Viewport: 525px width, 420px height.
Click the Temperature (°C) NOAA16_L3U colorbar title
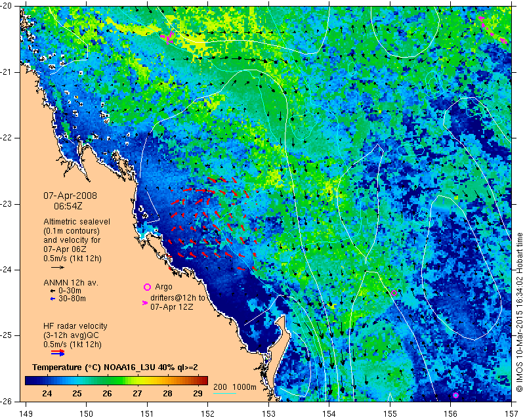(x=115, y=367)
